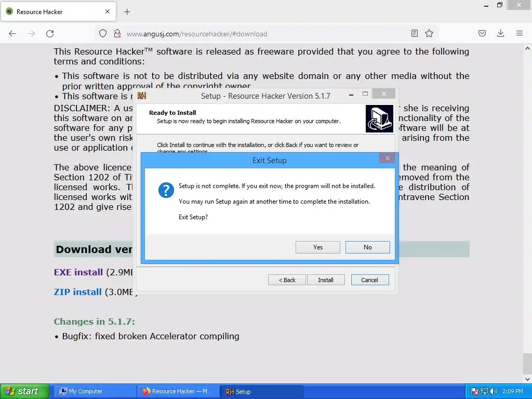Click 'Bugfix: fixed broken Accelerator compiling' text
Image resolution: width=532 pixels, height=399 pixels.
tap(151, 337)
